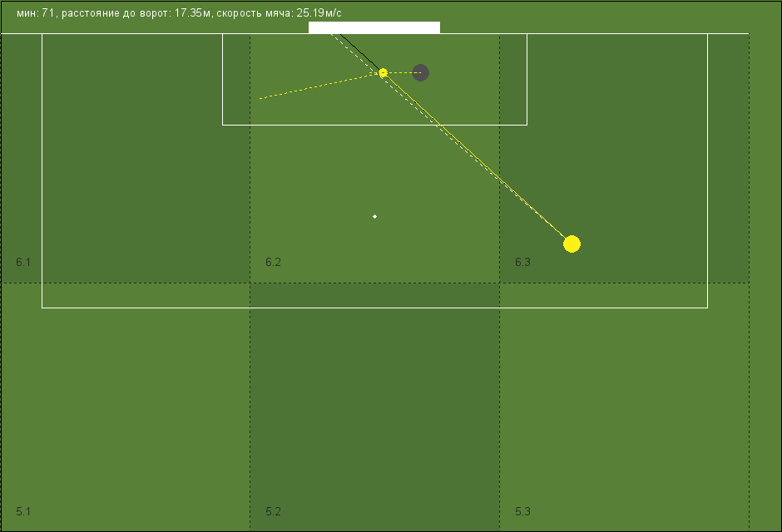Click the bottom line of the goal area box

pyautogui.click(x=374, y=125)
